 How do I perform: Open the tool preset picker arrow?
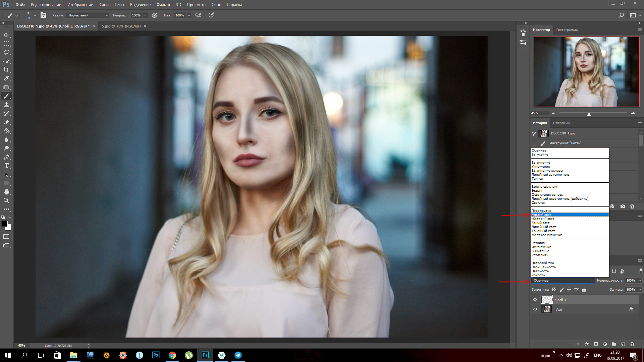click(16, 15)
